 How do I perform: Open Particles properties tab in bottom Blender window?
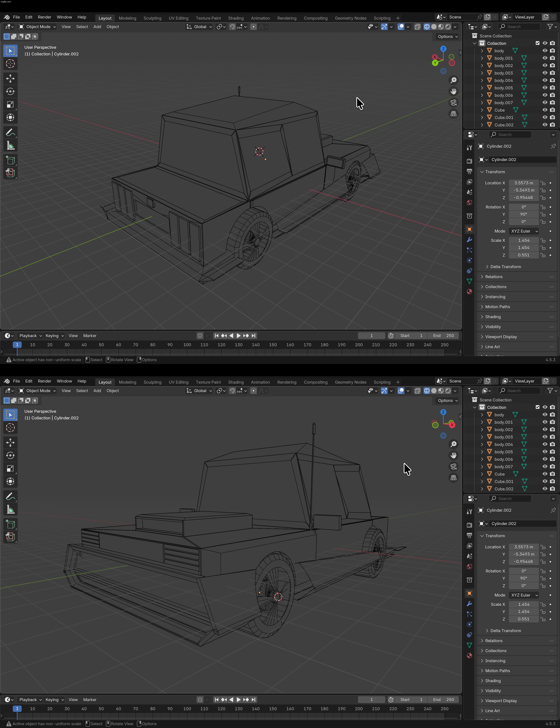tap(469, 614)
